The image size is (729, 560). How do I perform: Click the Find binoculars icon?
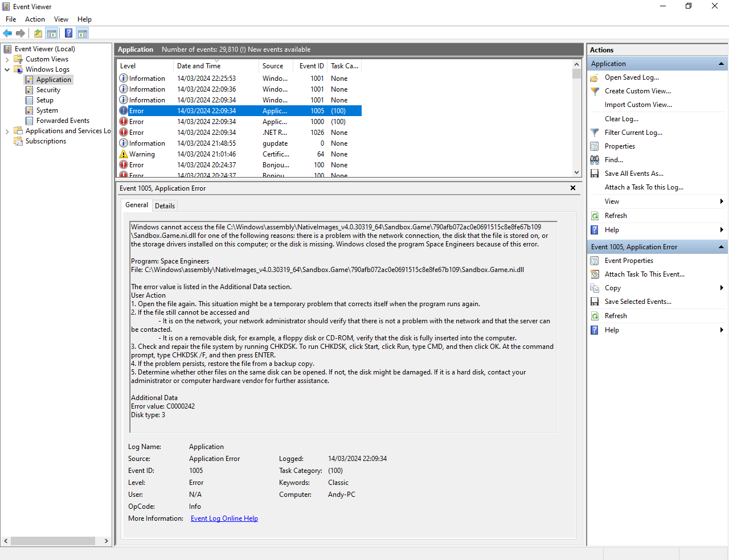pyautogui.click(x=595, y=160)
